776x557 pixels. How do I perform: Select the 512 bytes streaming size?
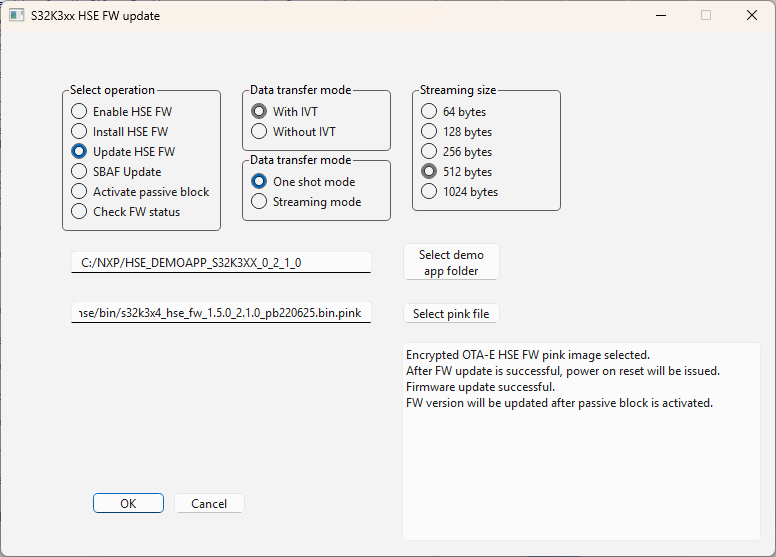coord(429,172)
